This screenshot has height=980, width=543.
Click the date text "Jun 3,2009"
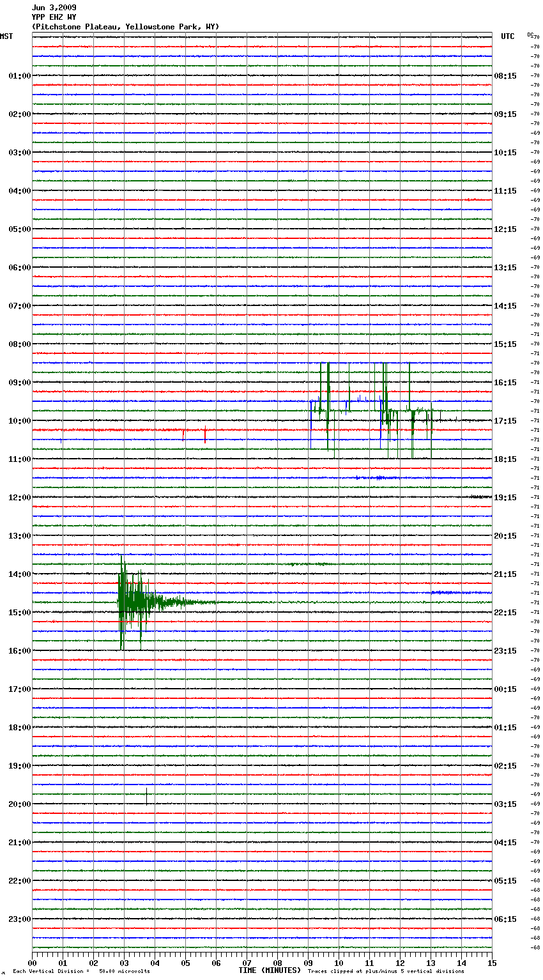pos(54,8)
